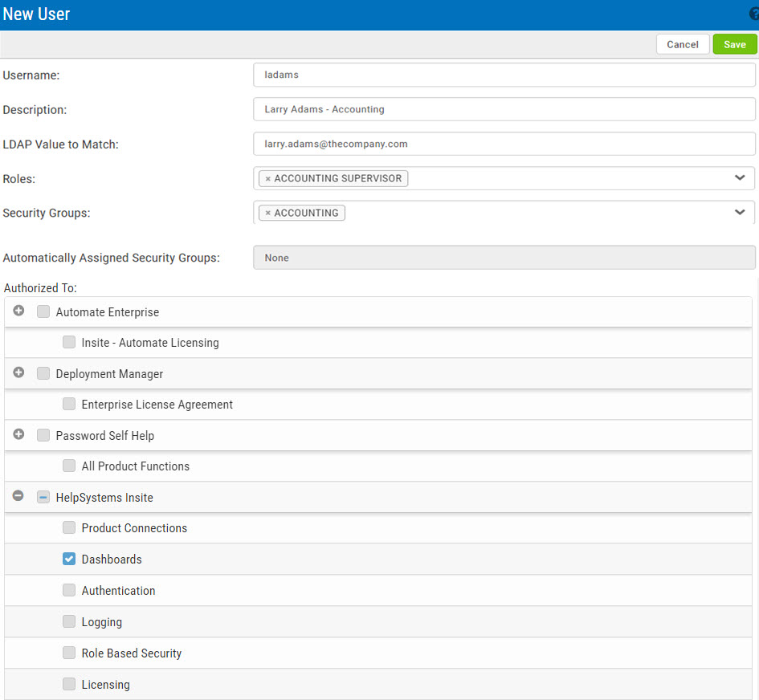Click the Licensing label
Image resolution: width=759 pixels, height=700 pixels.
pyautogui.click(x=105, y=685)
